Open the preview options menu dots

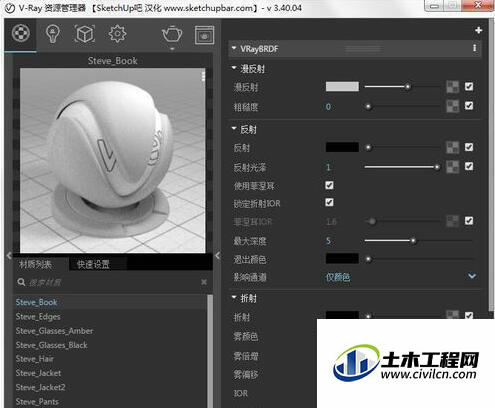(x=202, y=77)
